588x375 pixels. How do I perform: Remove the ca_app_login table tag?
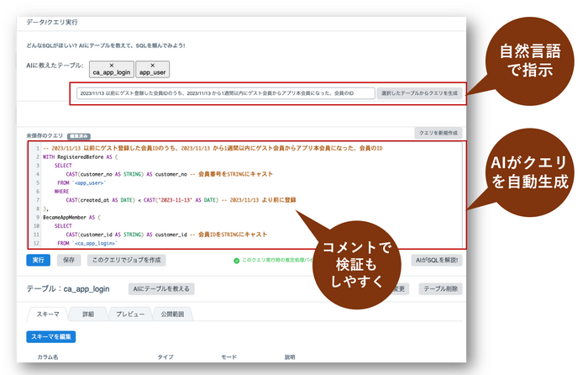[x=112, y=66]
